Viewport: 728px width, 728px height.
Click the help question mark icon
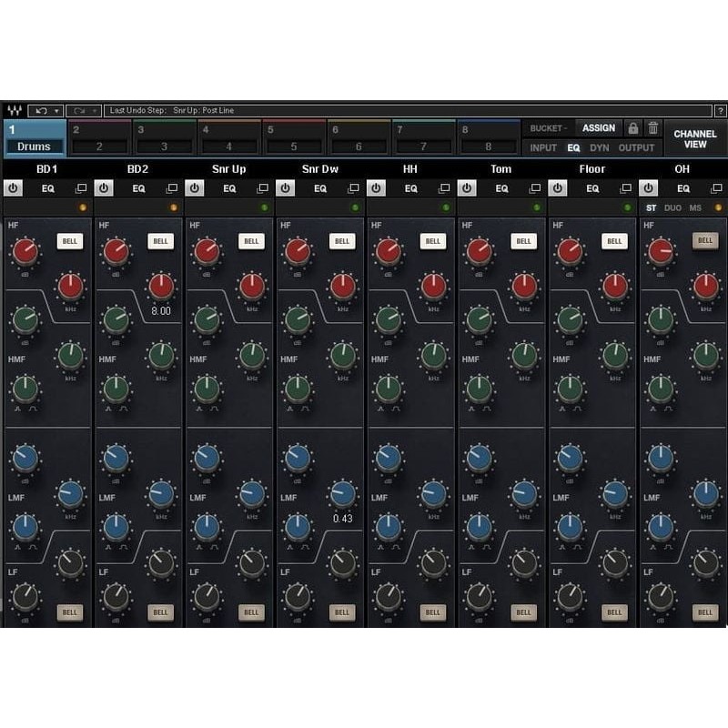pos(722,110)
